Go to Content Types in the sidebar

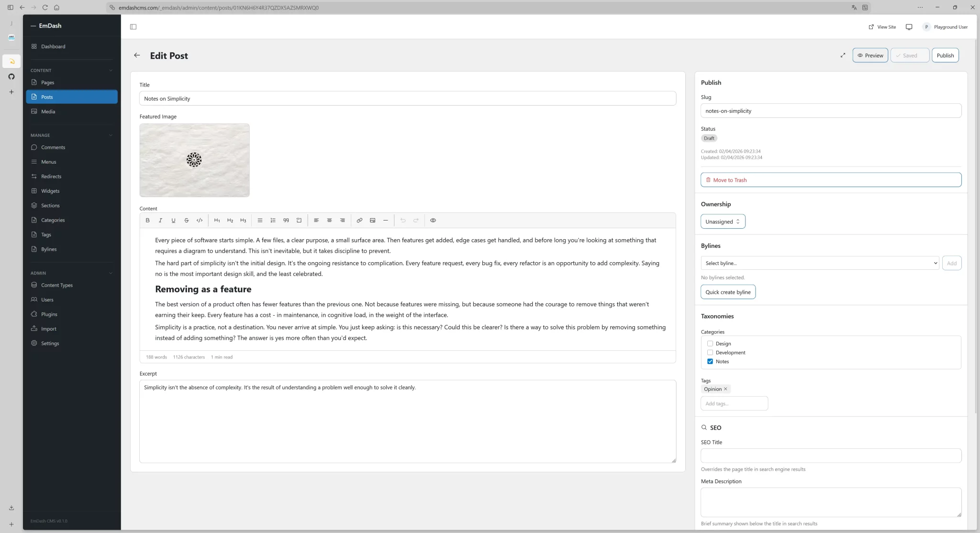coord(56,285)
